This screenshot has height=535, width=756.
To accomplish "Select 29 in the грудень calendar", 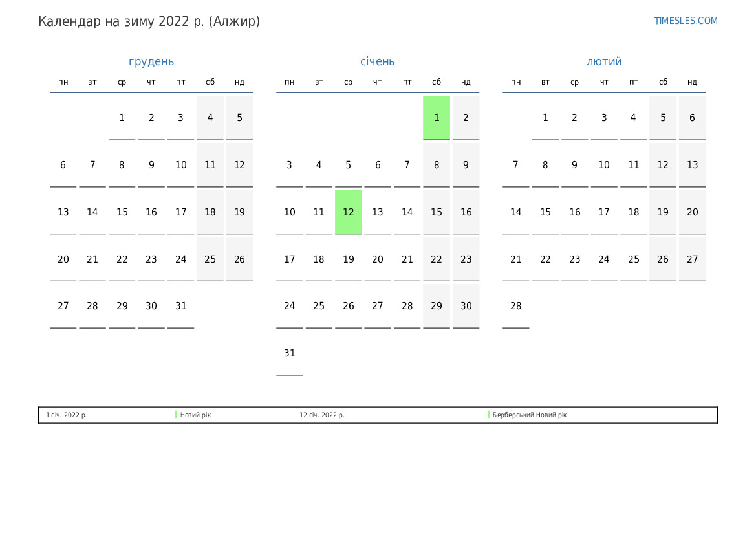I will [122, 306].
